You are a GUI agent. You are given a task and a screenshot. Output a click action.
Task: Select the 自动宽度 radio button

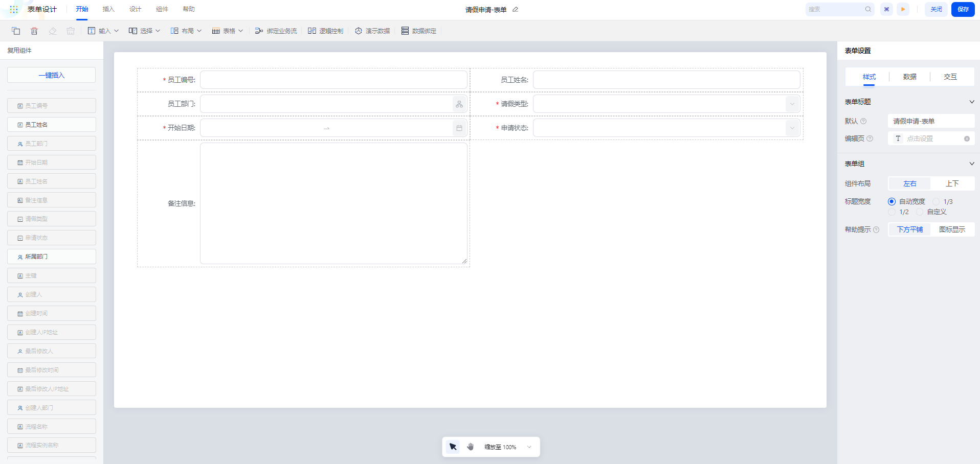click(892, 201)
